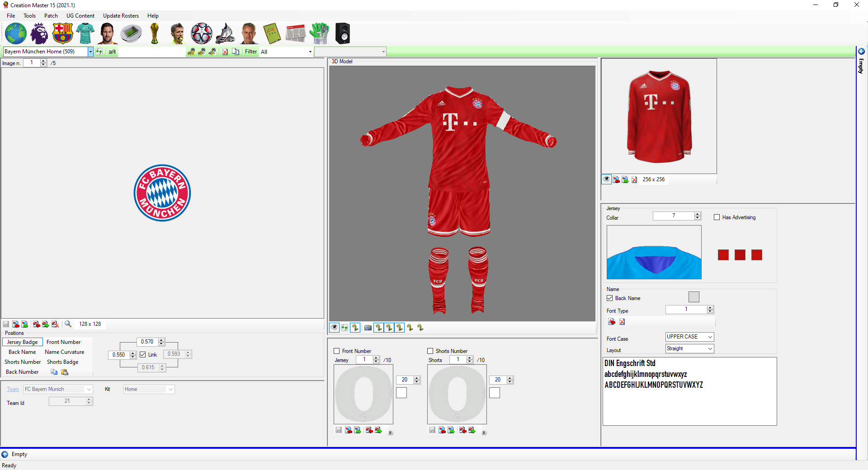This screenshot has height=470, width=868.
Task: Click the Collar value stepper
Action: pos(698,216)
